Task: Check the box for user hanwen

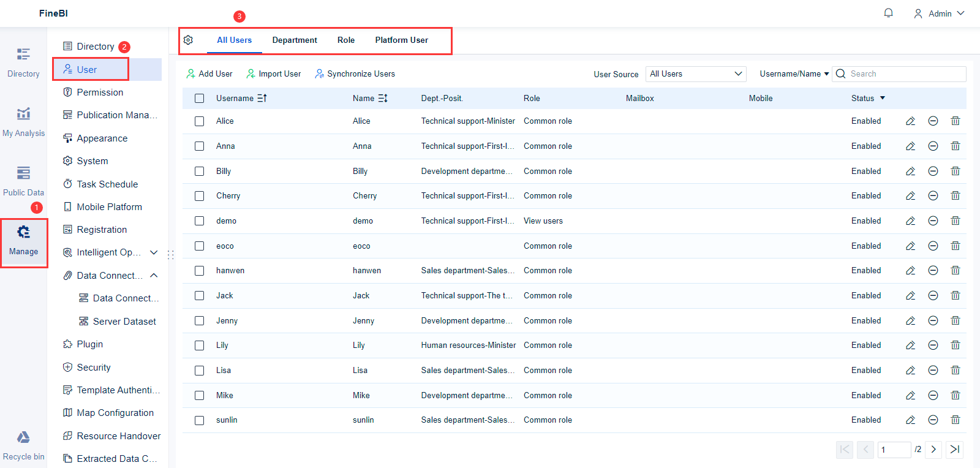Action: (x=199, y=271)
